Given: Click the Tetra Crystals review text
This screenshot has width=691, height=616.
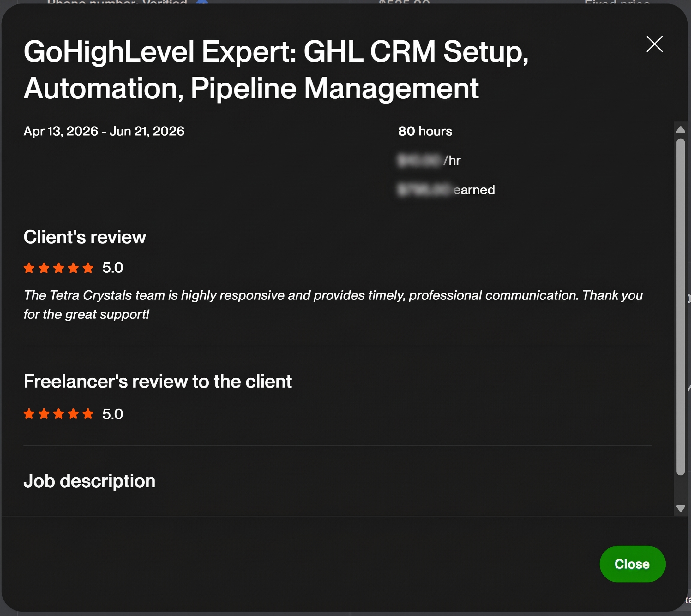Looking at the screenshot, I should coord(333,305).
